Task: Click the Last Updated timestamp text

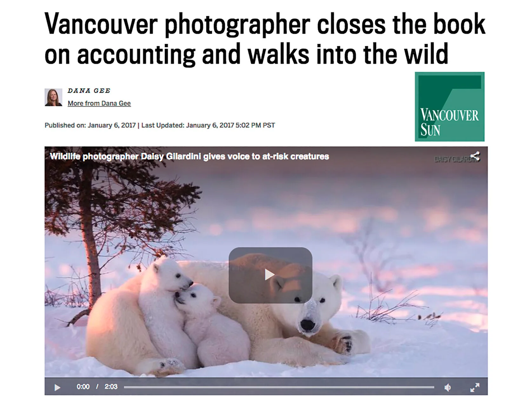Action: coord(208,125)
